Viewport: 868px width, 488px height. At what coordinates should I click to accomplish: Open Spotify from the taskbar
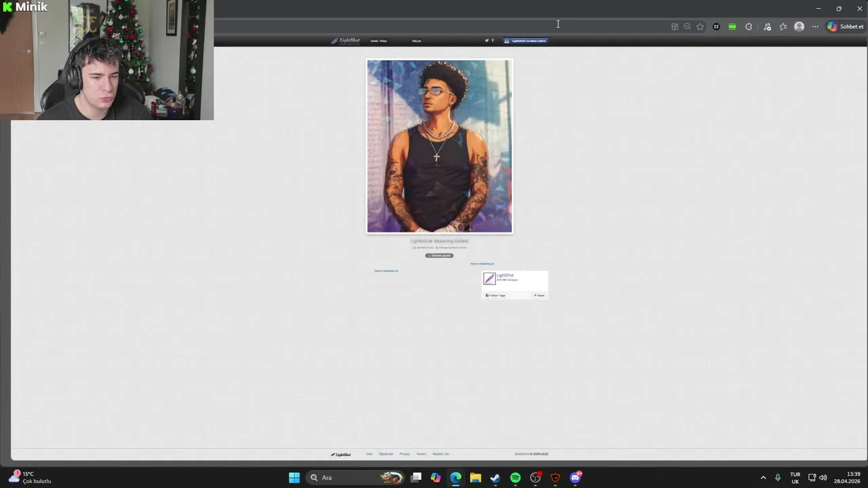pos(515,478)
